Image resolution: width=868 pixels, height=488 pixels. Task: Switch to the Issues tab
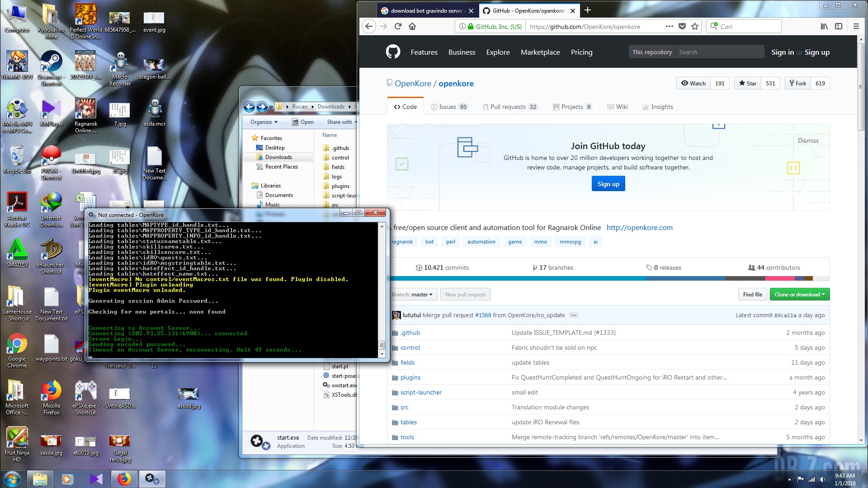(449, 107)
